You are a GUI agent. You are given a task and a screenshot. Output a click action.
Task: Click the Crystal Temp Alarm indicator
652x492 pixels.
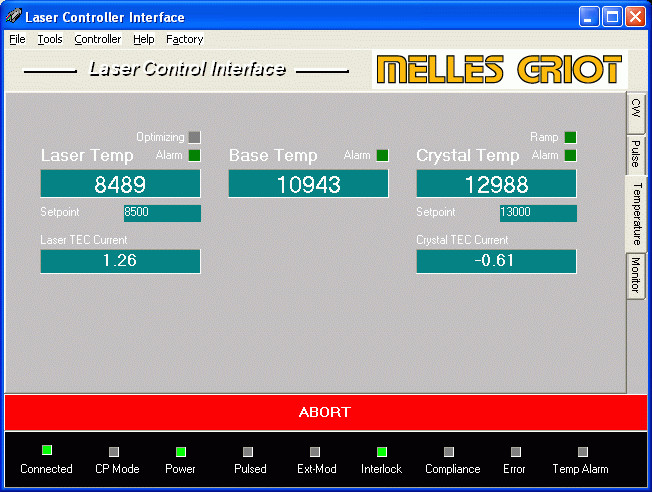pyautogui.click(x=570, y=156)
